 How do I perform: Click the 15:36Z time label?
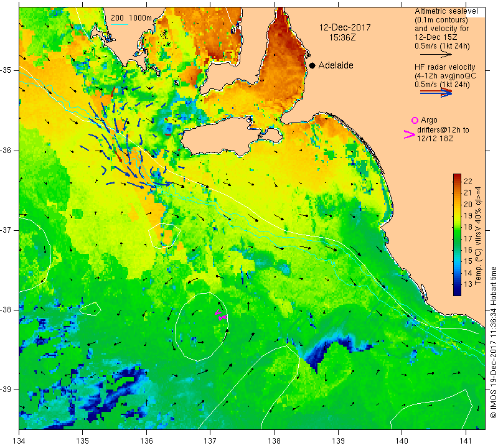pos(342,37)
